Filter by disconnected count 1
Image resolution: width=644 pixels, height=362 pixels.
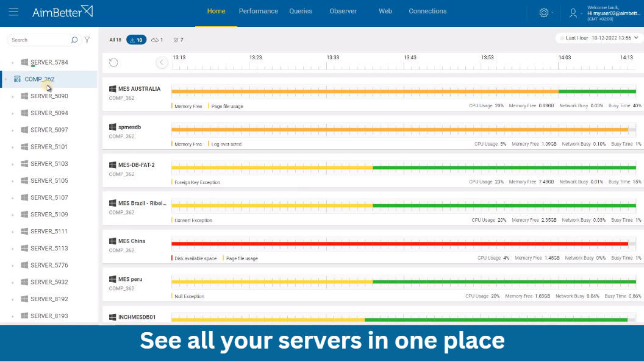pyautogui.click(x=157, y=40)
